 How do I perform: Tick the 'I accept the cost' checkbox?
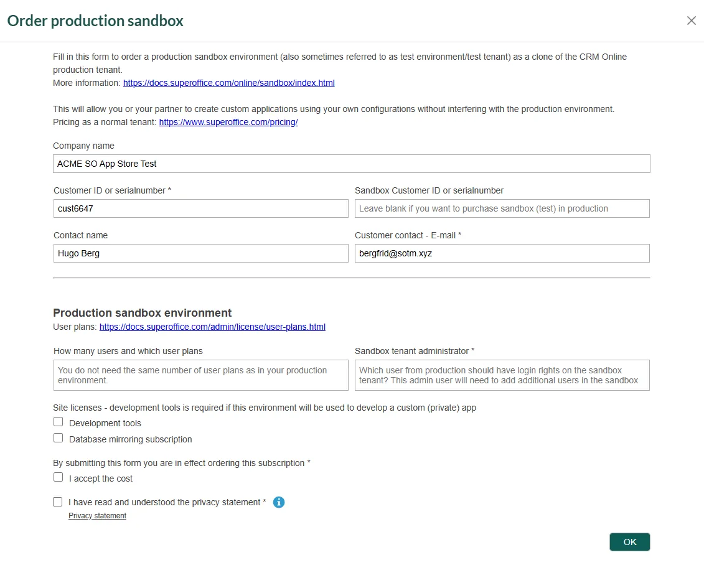(x=59, y=477)
